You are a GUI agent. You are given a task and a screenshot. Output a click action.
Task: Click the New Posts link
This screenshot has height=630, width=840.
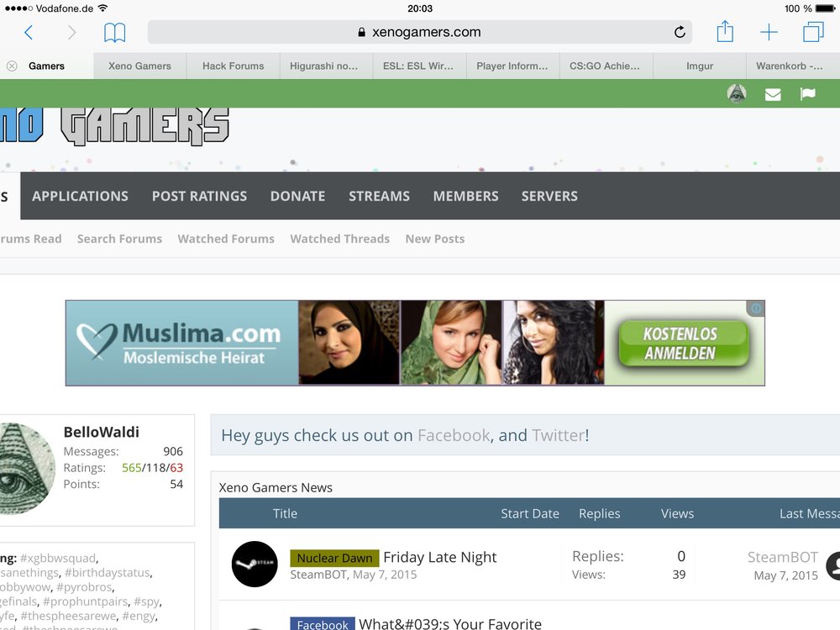(x=435, y=239)
